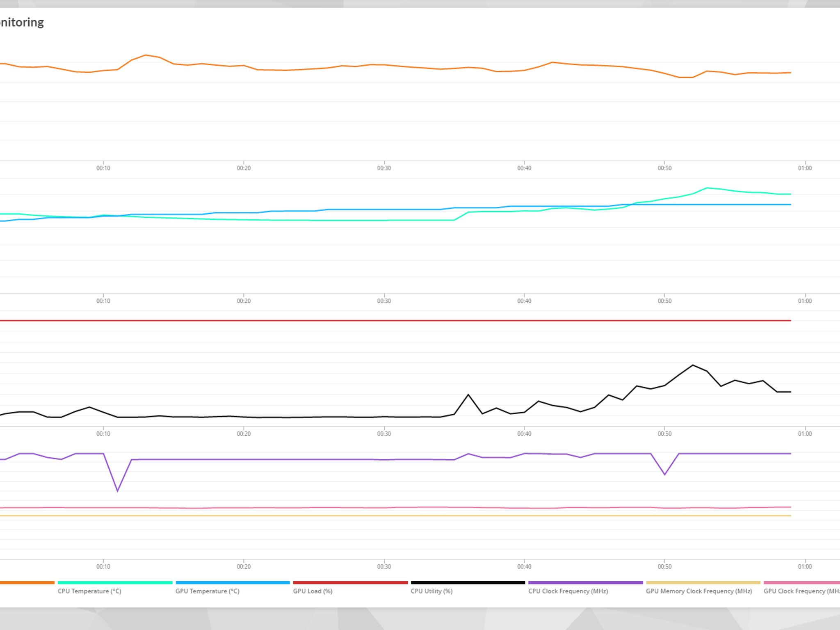Select the black CPU Utility color bar
Image resolution: width=840 pixels, height=630 pixels.
[x=468, y=582]
